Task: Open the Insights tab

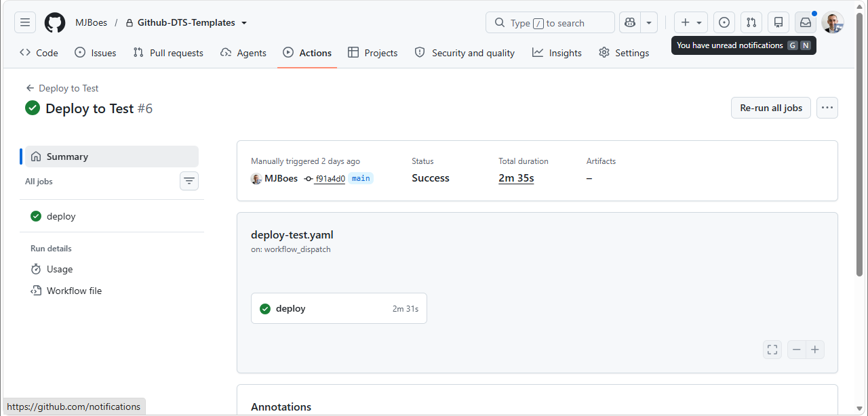Action: click(x=557, y=53)
